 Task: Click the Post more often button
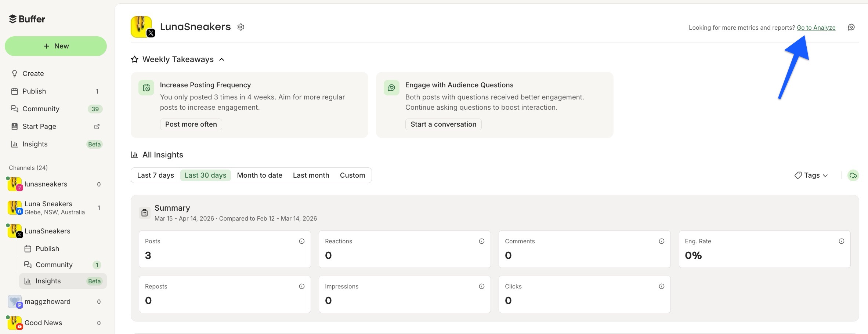(x=191, y=124)
